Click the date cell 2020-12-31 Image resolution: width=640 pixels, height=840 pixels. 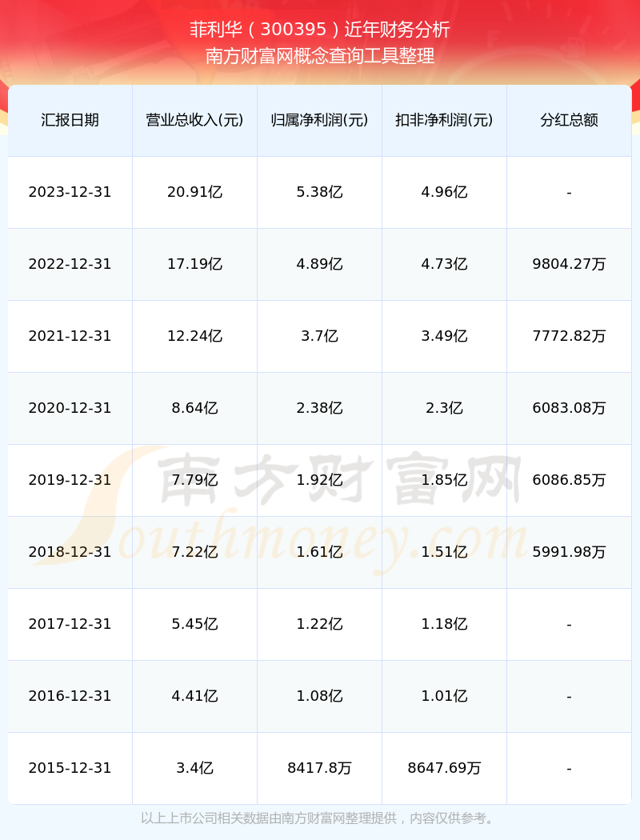click(x=70, y=408)
